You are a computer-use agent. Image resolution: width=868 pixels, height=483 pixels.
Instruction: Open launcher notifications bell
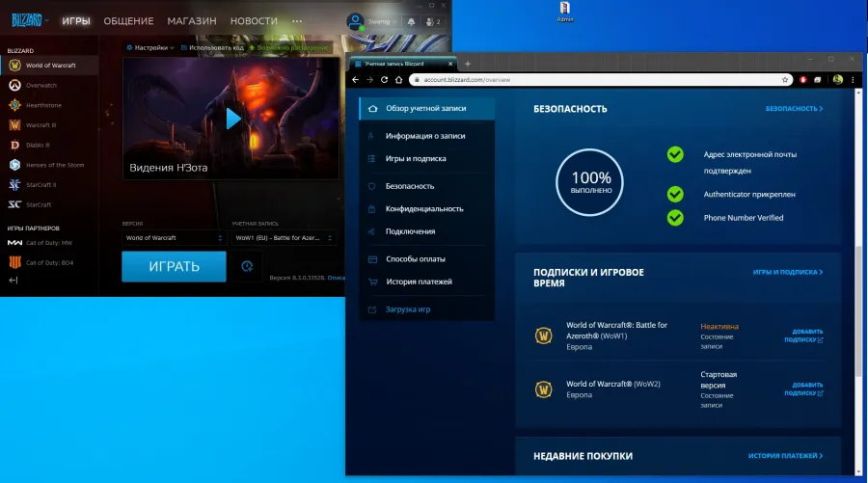411,21
